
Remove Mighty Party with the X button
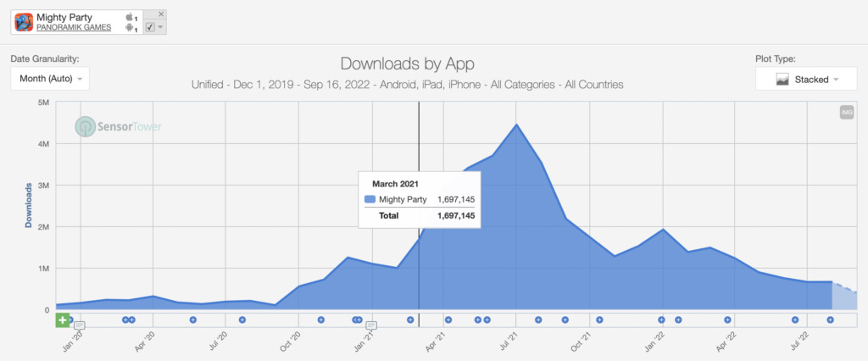tap(161, 14)
